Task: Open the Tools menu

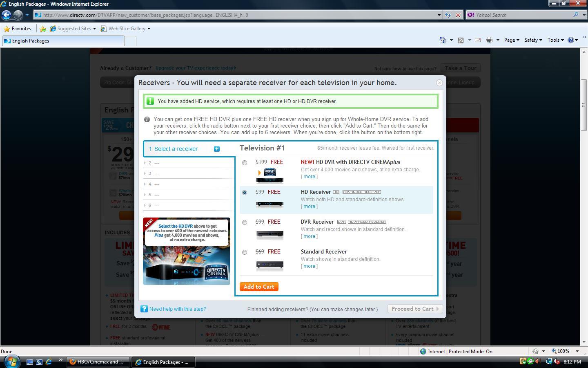Action: 555,40
